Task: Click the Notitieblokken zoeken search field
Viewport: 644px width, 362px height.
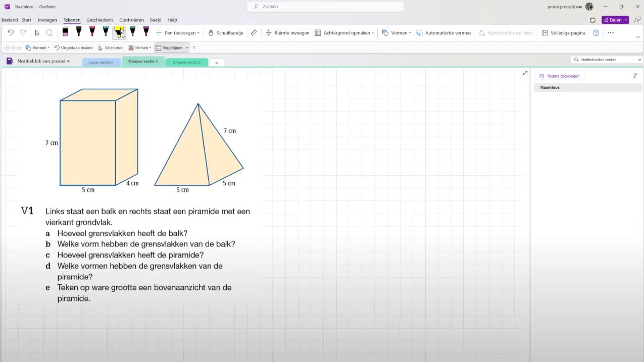Action: [604, 60]
